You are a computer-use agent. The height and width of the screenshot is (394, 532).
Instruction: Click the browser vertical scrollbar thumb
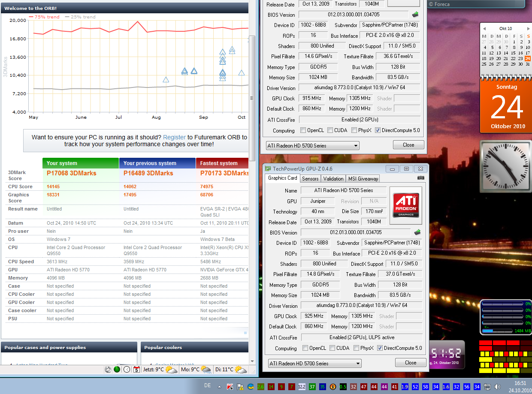pyautogui.click(x=252, y=99)
